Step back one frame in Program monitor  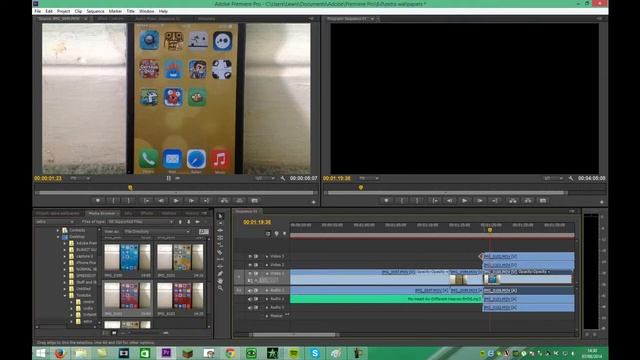[449, 200]
